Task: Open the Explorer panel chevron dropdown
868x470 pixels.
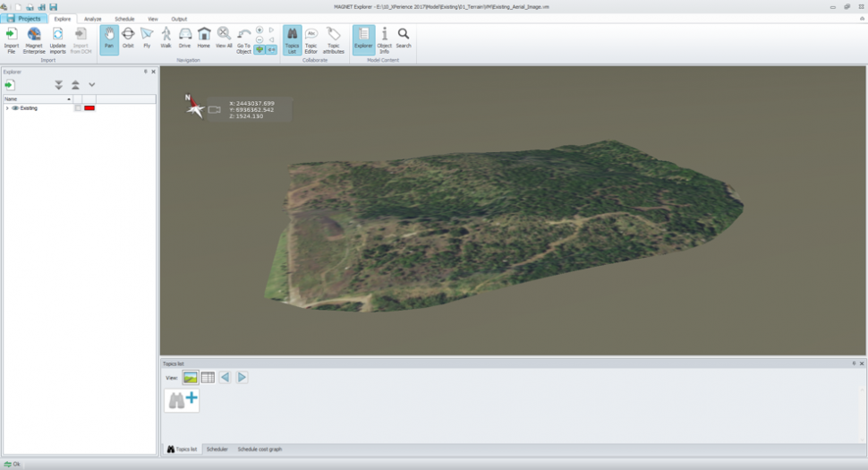Action: 91,85
